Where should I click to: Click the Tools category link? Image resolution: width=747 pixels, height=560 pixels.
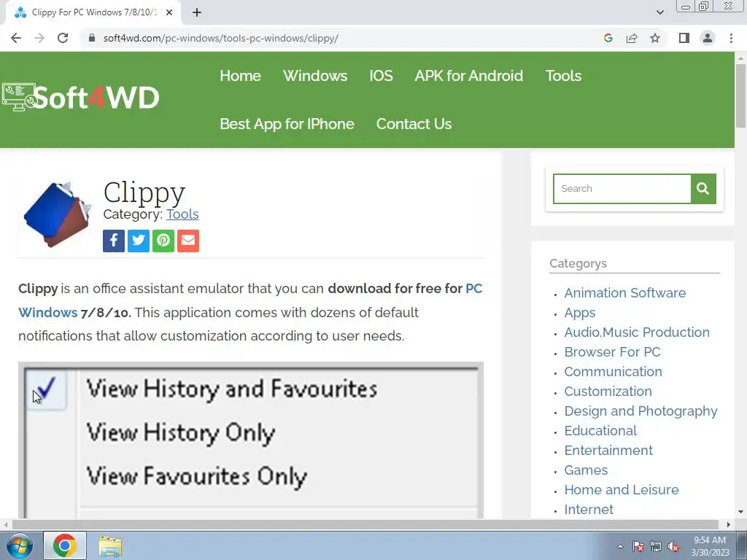182,214
